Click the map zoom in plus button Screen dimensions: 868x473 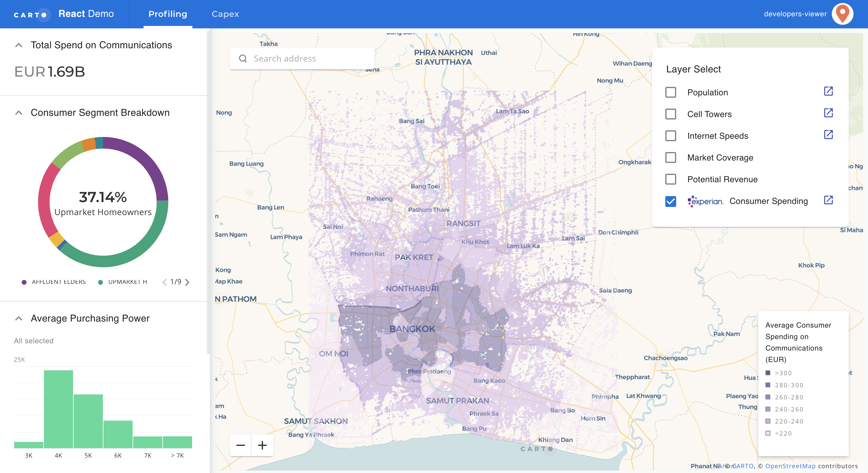[x=262, y=445]
